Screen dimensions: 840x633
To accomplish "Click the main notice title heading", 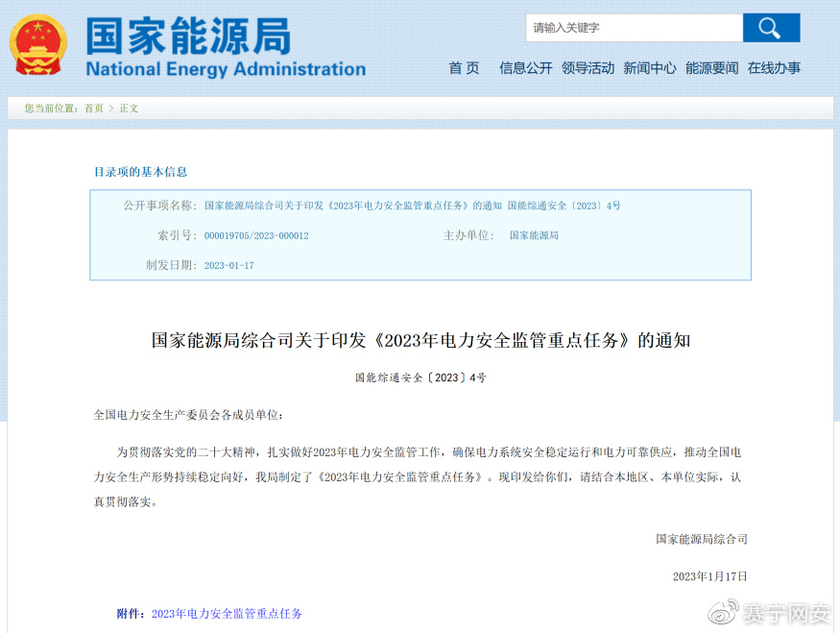I will pos(420,340).
